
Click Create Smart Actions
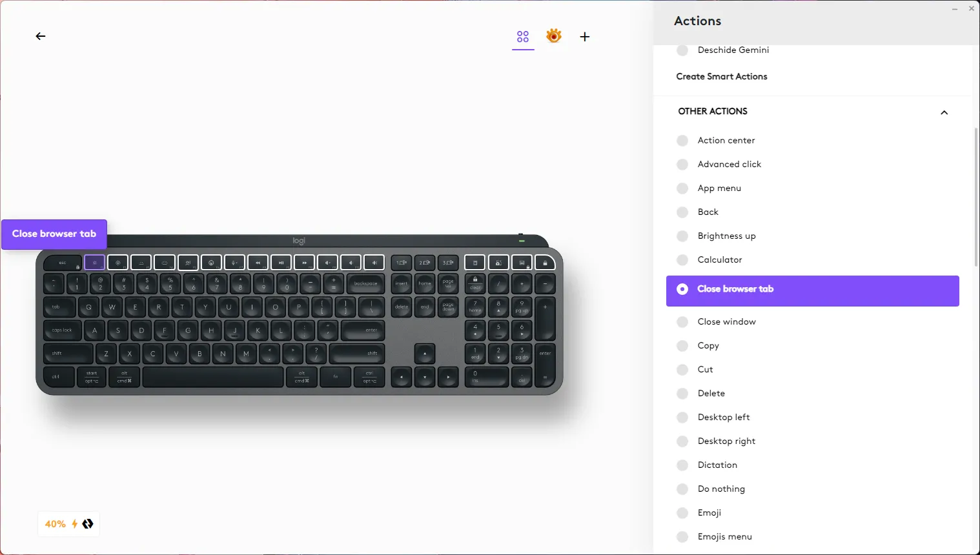click(722, 76)
